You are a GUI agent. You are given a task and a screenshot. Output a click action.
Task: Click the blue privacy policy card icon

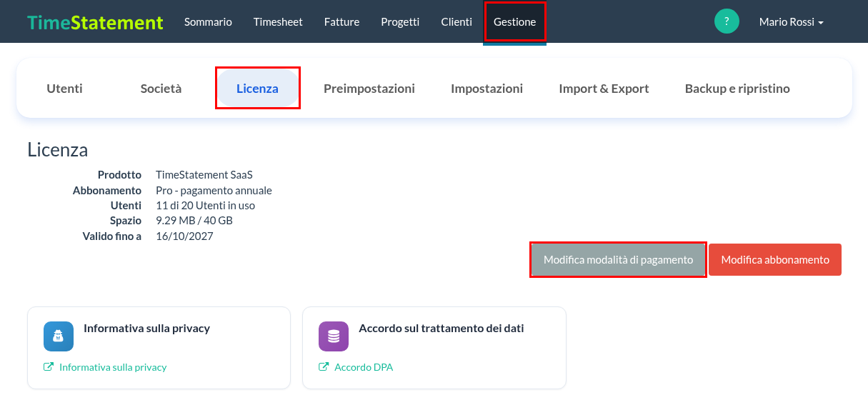59,336
